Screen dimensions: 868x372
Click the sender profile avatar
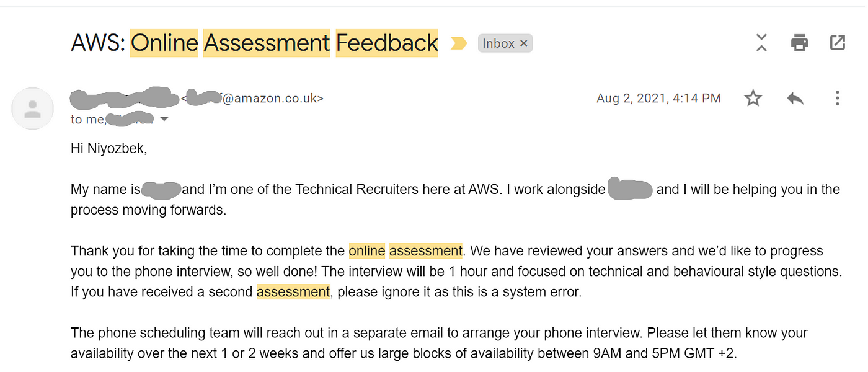coord(32,108)
